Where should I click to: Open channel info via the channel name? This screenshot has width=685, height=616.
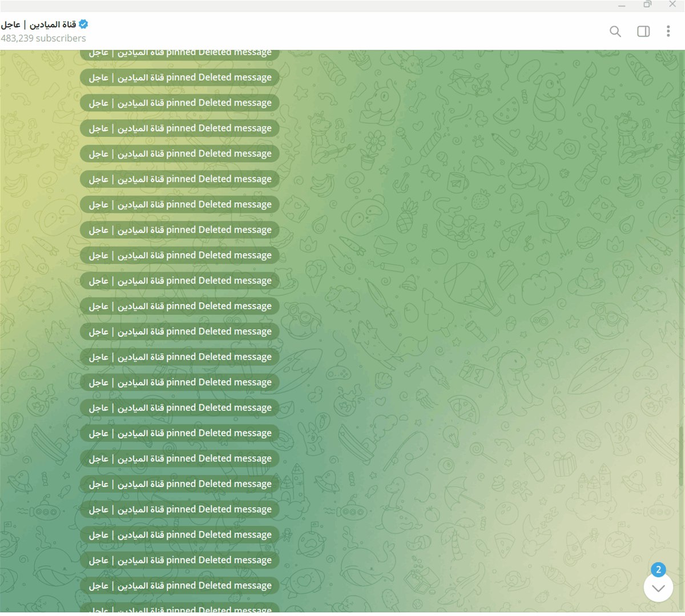pos(38,25)
